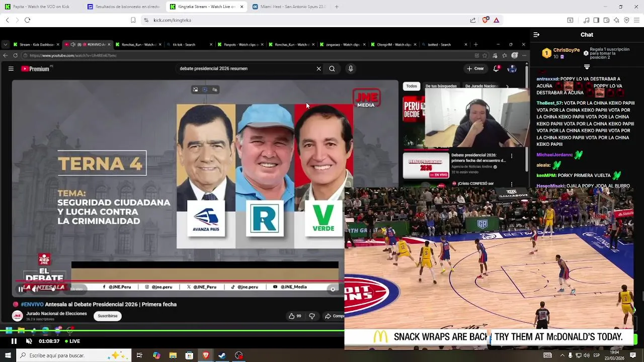Start YouTube voice search with microphone
The width and height of the screenshot is (644, 362).
coord(351,69)
